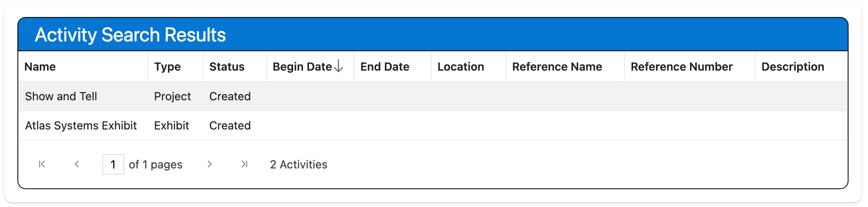Sort by the Location header

(x=460, y=67)
